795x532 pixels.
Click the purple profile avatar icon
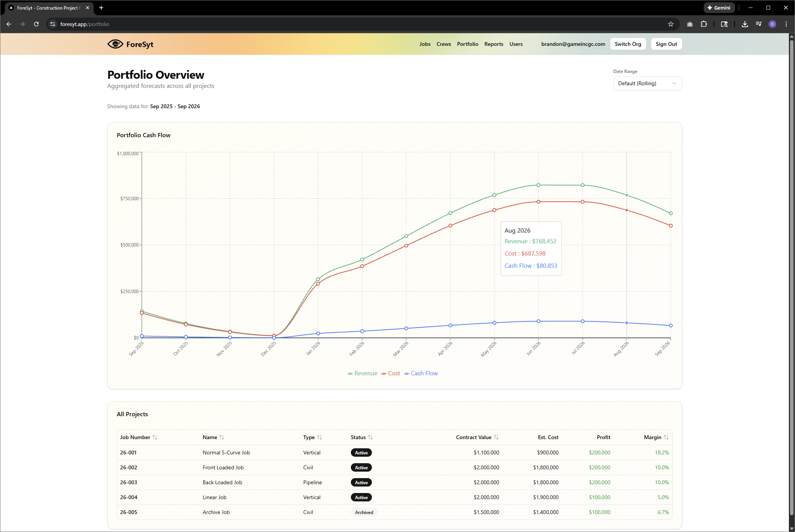pyautogui.click(x=772, y=24)
